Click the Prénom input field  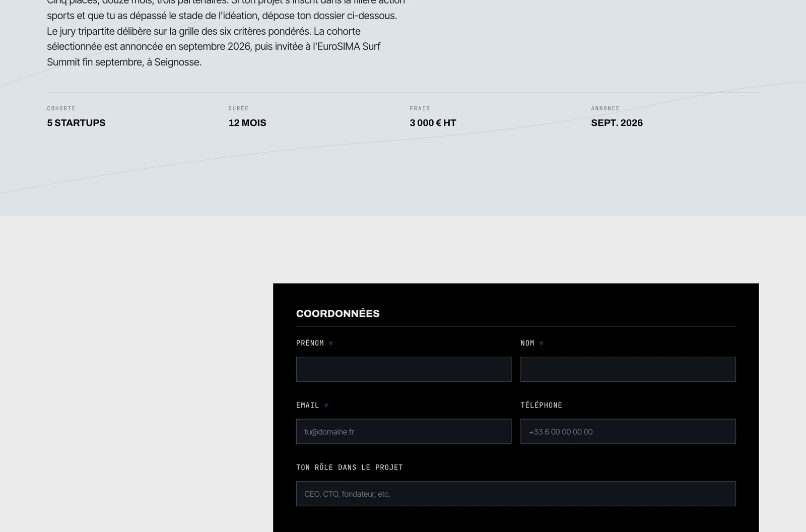click(404, 369)
